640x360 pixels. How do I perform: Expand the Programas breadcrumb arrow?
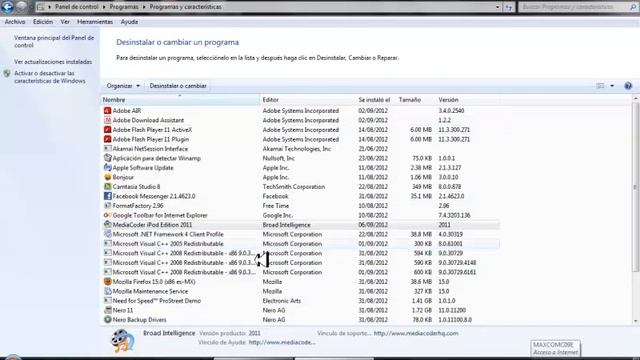[x=144, y=7]
